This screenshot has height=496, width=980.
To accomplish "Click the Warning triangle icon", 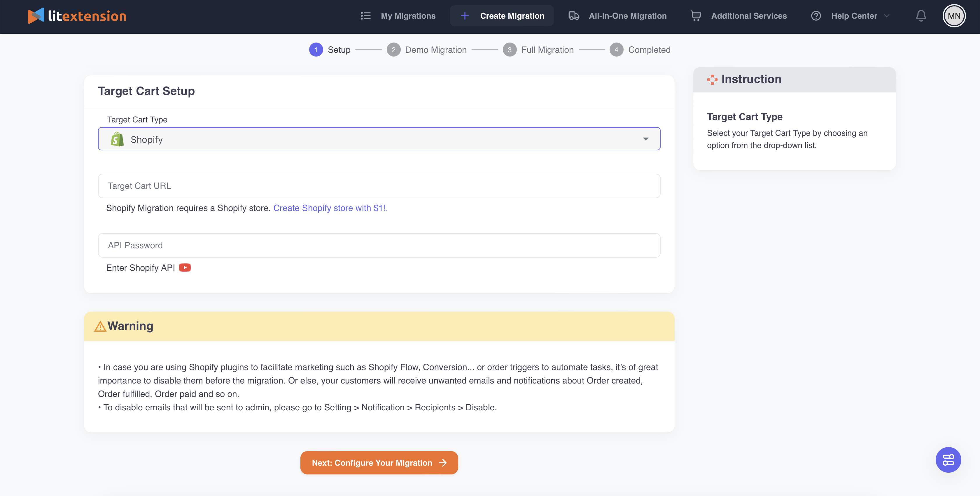I will (x=100, y=326).
